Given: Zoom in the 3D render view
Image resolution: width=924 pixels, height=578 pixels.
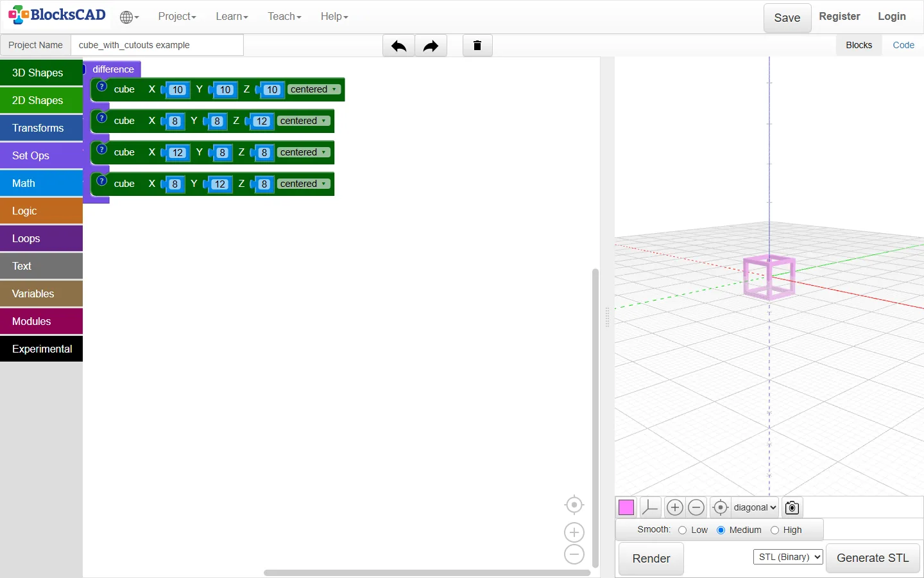Looking at the screenshot, I should click(674, 507).
